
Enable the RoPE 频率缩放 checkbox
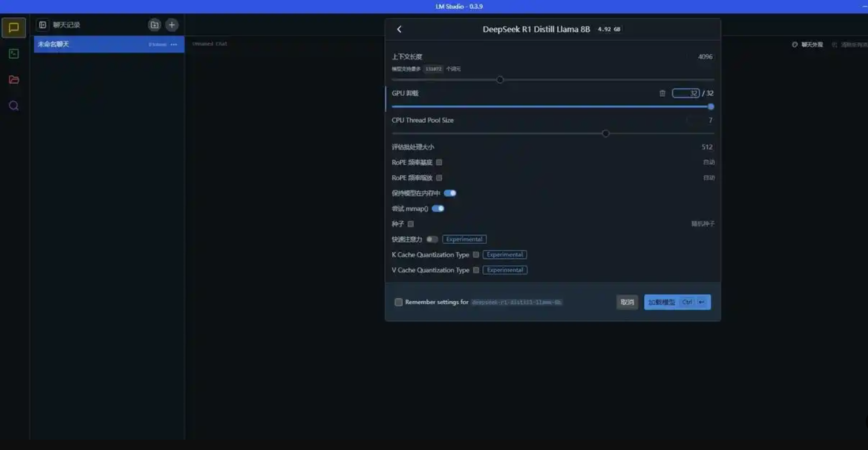tap(439, 178)
